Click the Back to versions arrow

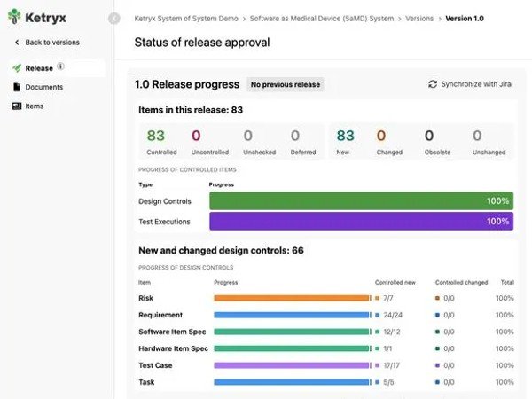pos(17,42)
